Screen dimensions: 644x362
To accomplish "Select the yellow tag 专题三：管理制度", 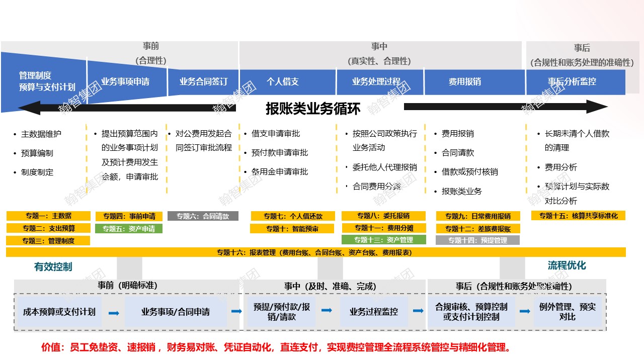I will click(x=48, y=241).
